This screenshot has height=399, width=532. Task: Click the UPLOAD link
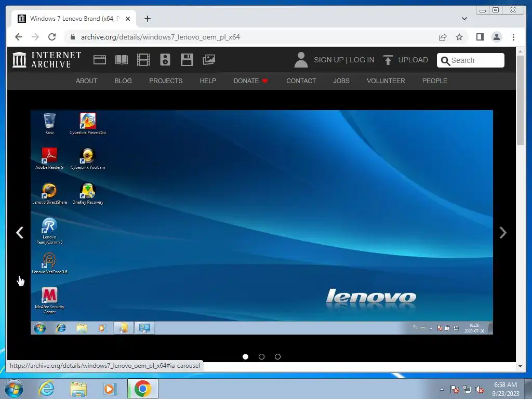413,60
